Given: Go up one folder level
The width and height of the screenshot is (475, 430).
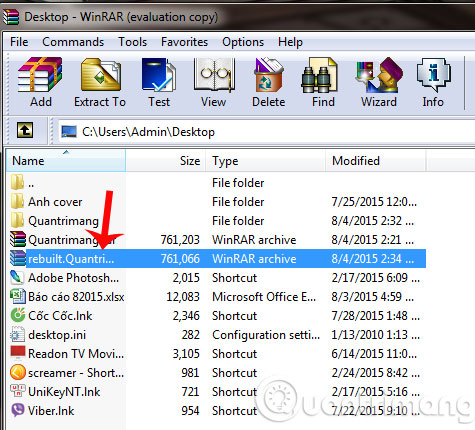Looking at the screenshot, I should pyautogui.click(x=25, y=130).
